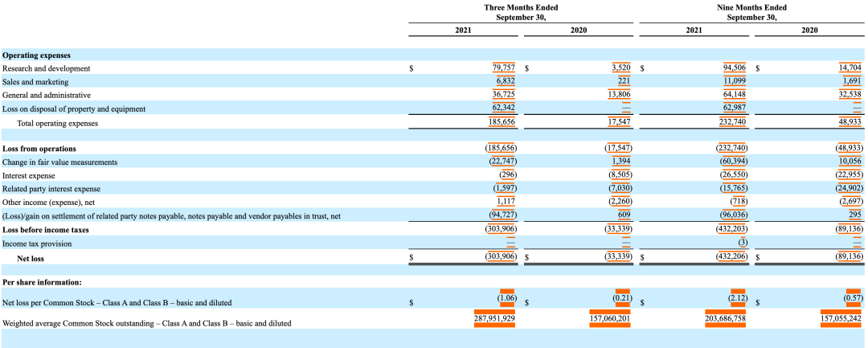Screen dimensions: 868x348
Task: Select the 'General and administrative' row label
Action: point(47,95)
